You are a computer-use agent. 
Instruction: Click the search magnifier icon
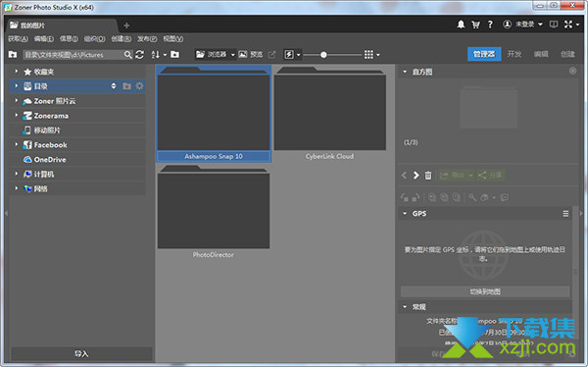(x=127, y=55)
